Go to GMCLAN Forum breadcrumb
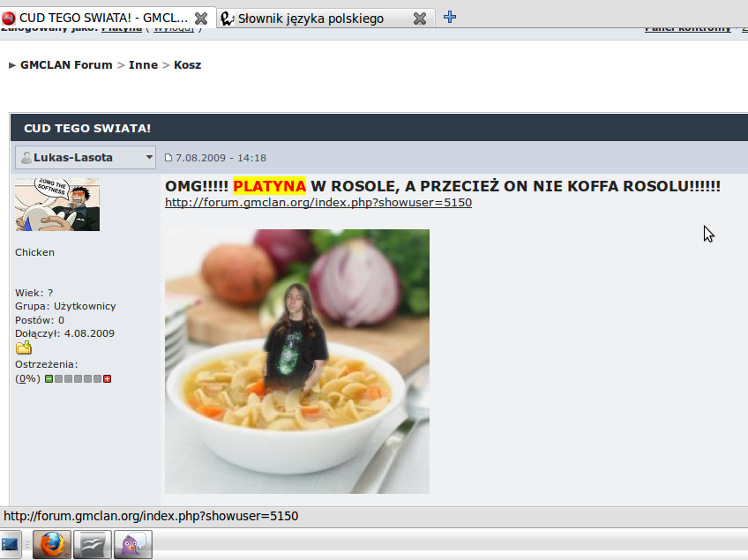Screen dimensions: 748x560 66,64
